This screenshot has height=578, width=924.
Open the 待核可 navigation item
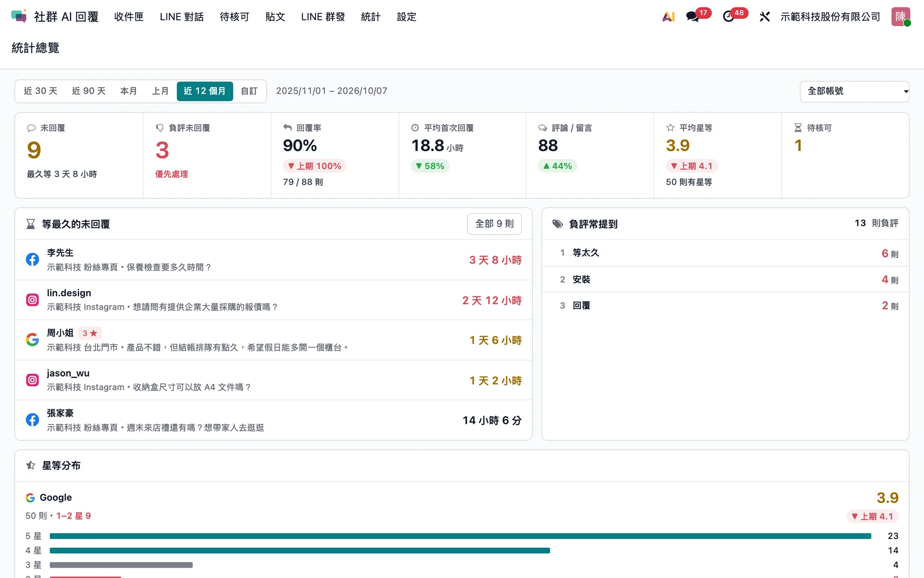click(x=234, y=17)
